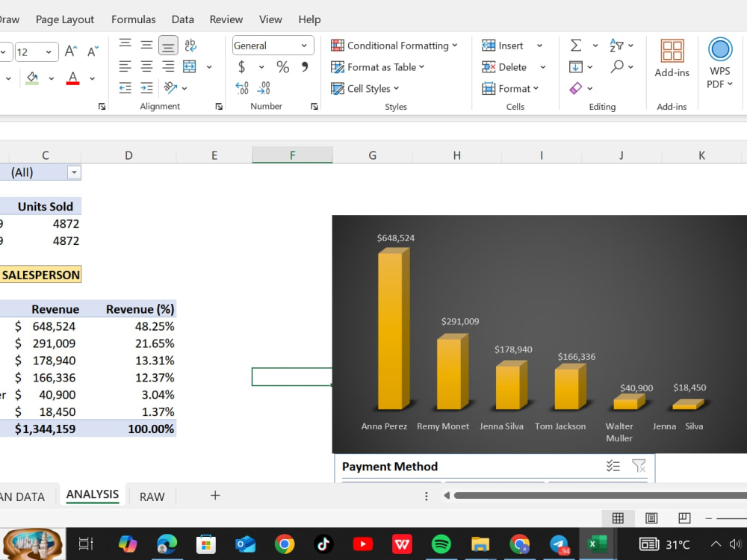This screenshot has height=560, width=747.
Task: Apply the red Font Color button
Action: point(72,78)
